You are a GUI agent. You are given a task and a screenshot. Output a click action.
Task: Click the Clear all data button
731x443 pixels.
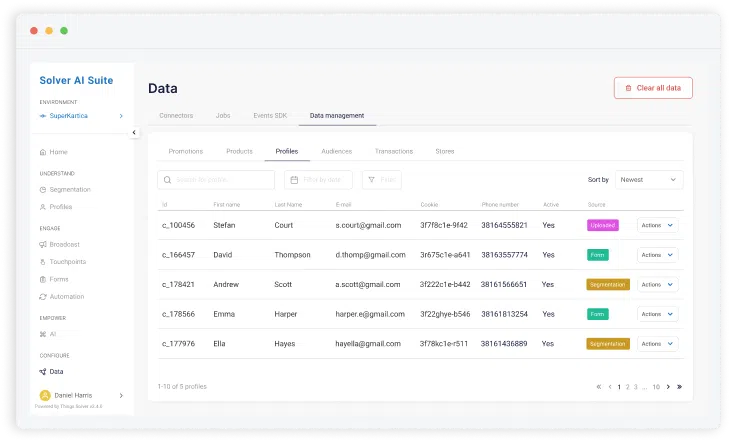pyautogui.click(x=653, y=88)
